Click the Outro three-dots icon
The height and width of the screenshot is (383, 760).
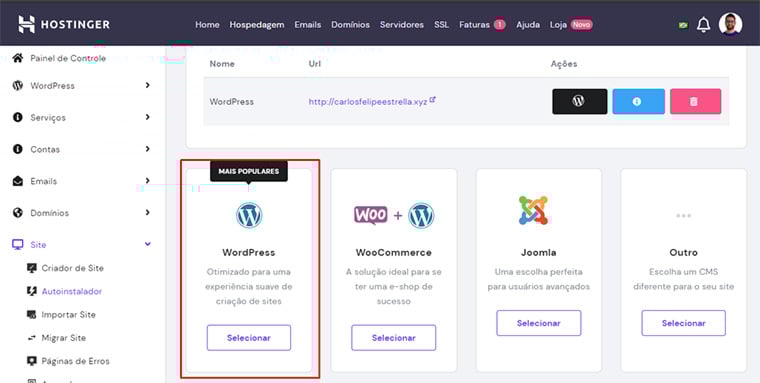pyautogui.click(x=683, y=216)
